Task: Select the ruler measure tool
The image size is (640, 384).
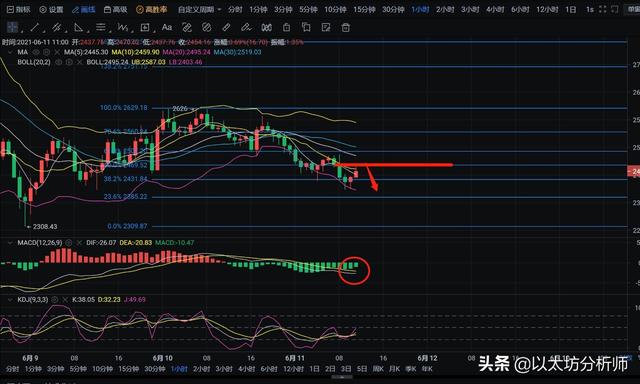Action: coord(226,27)
